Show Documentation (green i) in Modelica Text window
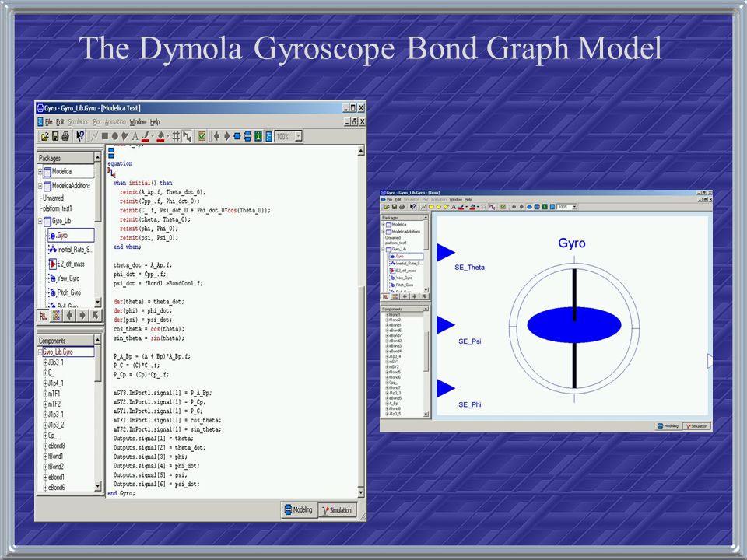Screen dimensions: 747x560 pyautogui.click(x=258, y=137)
